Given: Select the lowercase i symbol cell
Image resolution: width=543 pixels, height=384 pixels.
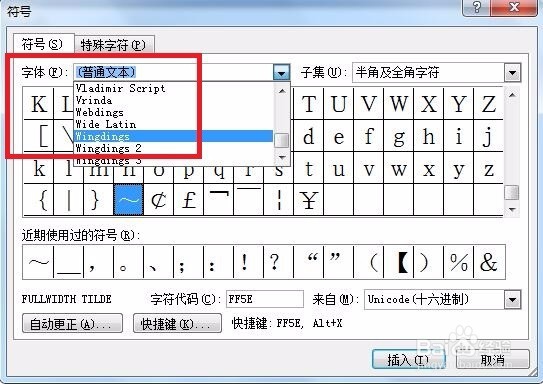Looking at the screenshot, I should point(459,136).
